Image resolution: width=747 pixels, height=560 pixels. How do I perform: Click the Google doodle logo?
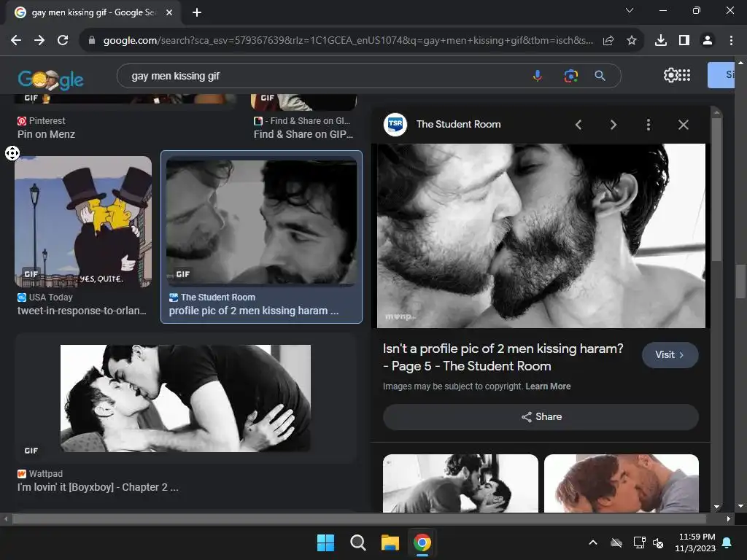50,79
